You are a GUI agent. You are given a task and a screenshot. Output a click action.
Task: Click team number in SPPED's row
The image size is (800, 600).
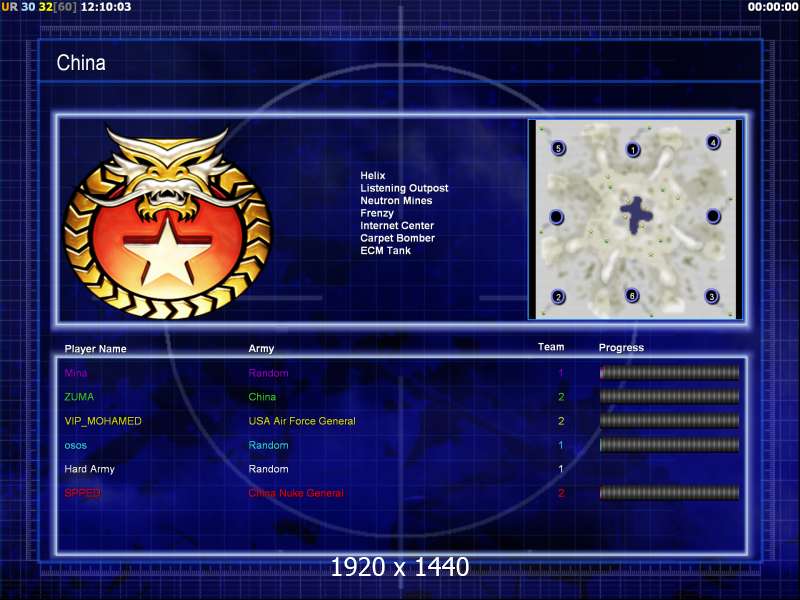(561, 493)
